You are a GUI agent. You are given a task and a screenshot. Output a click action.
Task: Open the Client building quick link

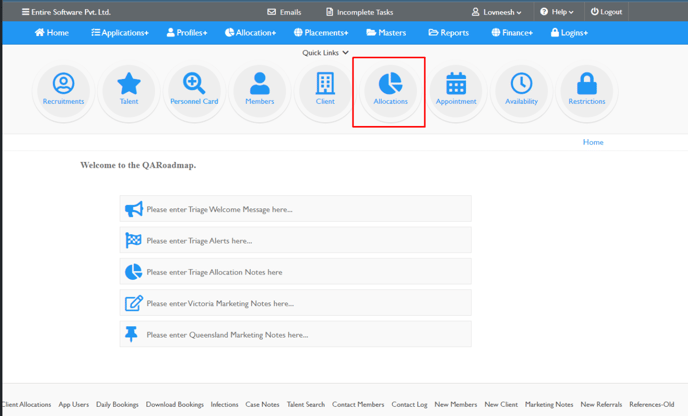[325, 83]
